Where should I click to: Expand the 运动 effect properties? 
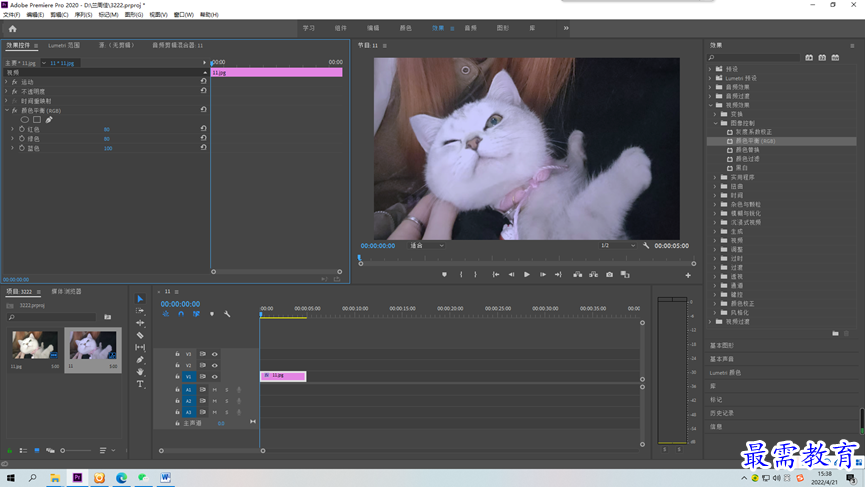coord(7,82)
